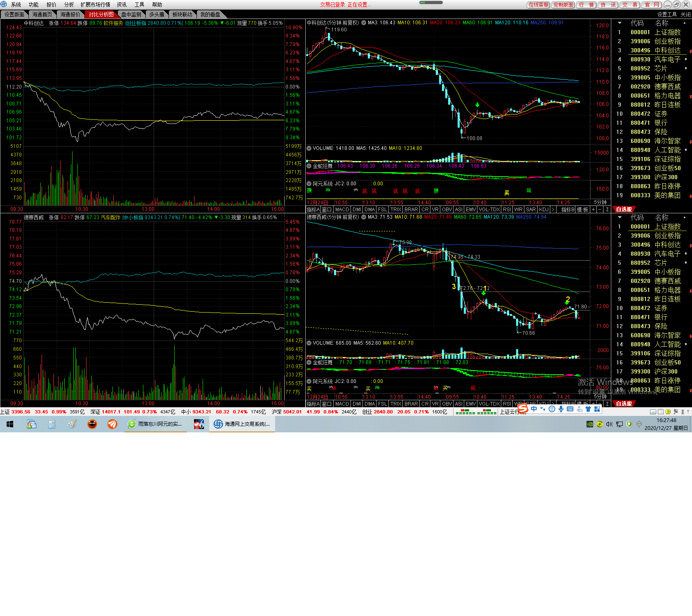Click the volume speaker tray icon

(609, 424)
